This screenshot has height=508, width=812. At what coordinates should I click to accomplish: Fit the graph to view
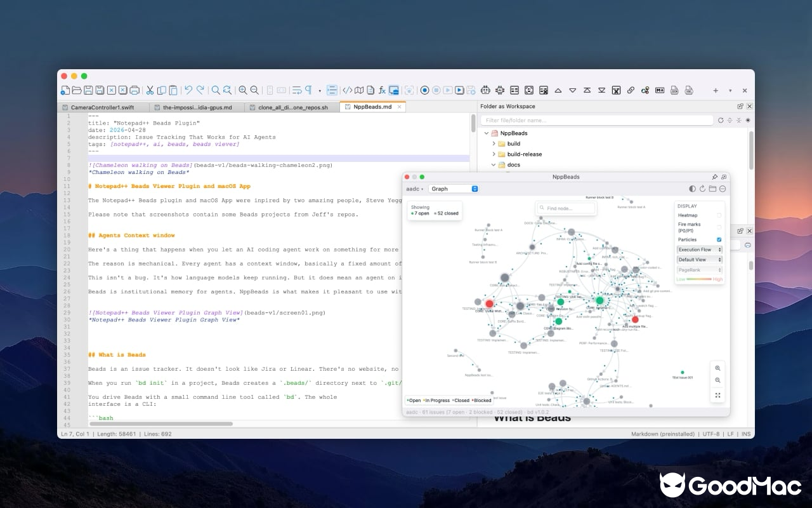click(x=717, y=395)
